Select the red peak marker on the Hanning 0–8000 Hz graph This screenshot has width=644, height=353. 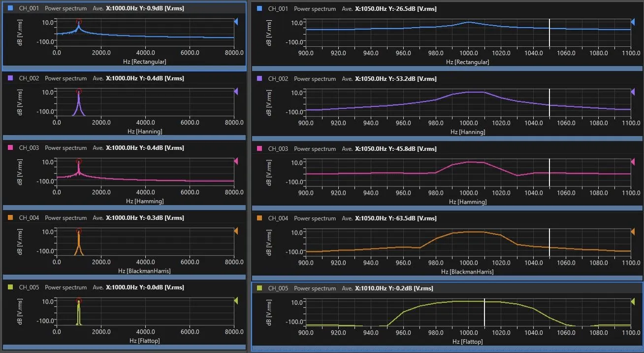[79, 92]
